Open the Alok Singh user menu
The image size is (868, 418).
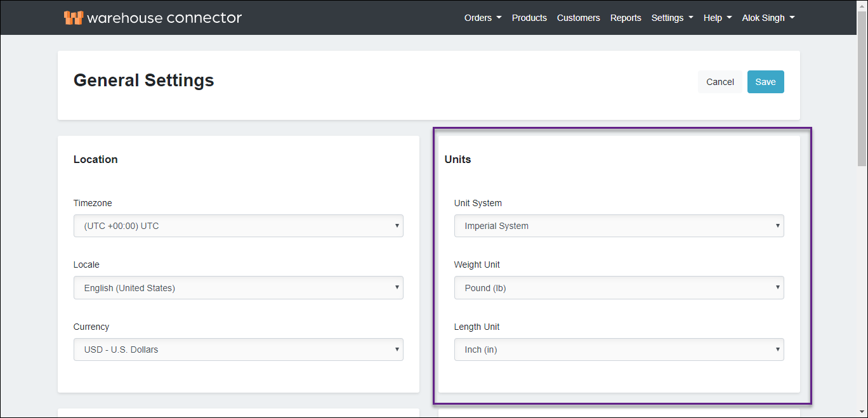tap(768, 18)
